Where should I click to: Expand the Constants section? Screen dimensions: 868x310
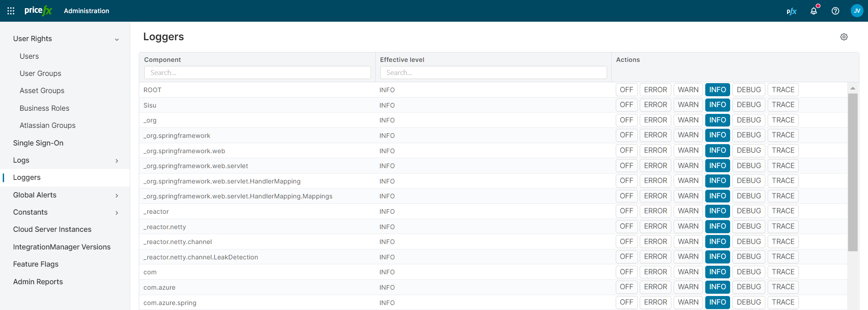(117, 213)
